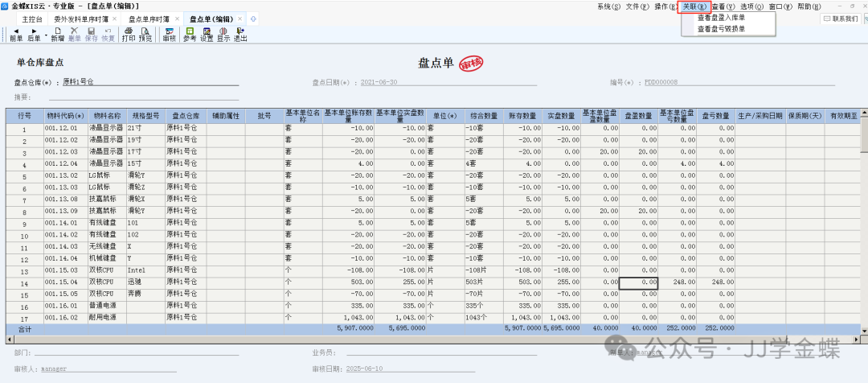Open the 操作 menu in menu bar
This screenshot has height=383, width=868.
tap(665, 6)
